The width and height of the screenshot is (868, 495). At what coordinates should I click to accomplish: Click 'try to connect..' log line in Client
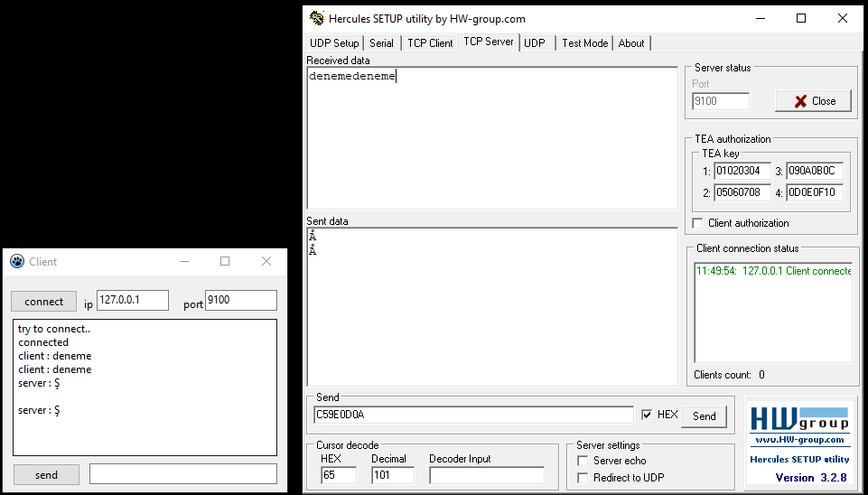(x=54, y=329)
